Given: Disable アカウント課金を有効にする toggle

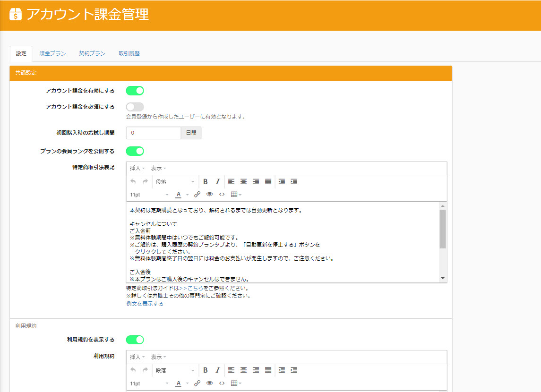Looking at the screenshot, I should tap(135, 91).
